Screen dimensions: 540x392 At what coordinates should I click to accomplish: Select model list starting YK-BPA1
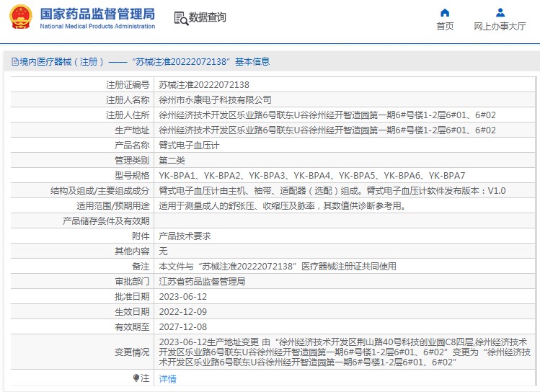[311, 176]
